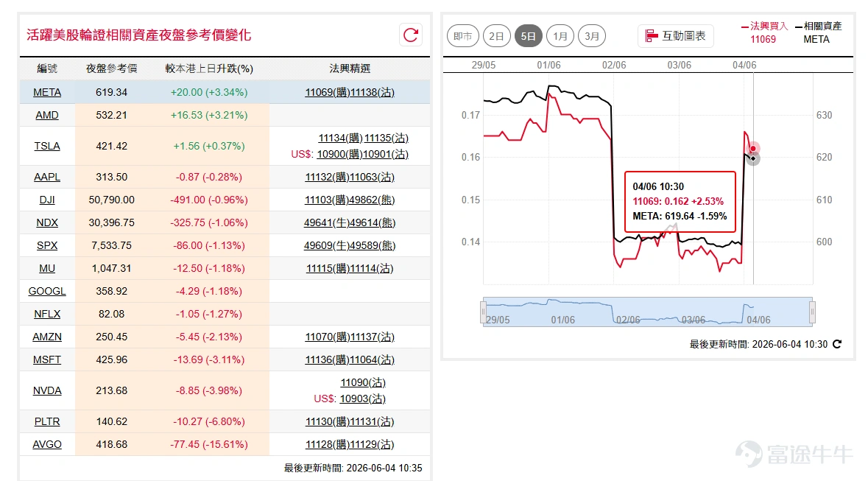Viewport: 868px width, 481px height.
Task: Toggle the 相關資產 META legend series
Action: tap(818, 32)
